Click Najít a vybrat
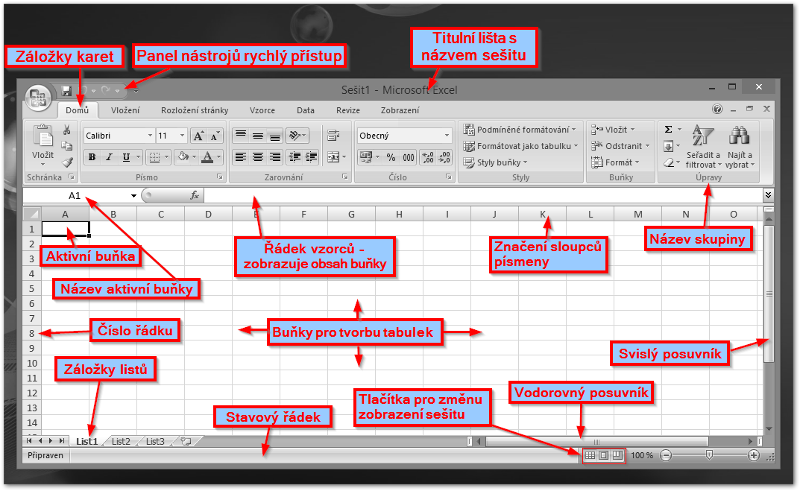The width and height of the screenshot is (800, 491). tap(739, 147)
